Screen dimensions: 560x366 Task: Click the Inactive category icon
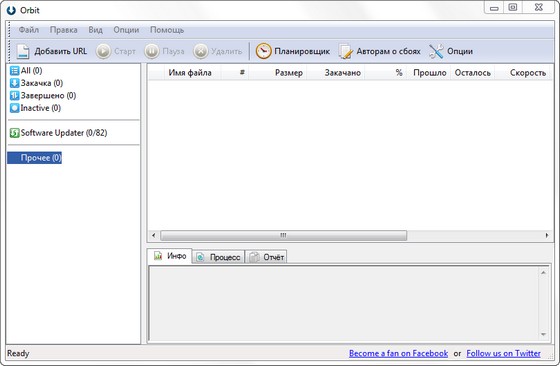(x=14, y=108)
